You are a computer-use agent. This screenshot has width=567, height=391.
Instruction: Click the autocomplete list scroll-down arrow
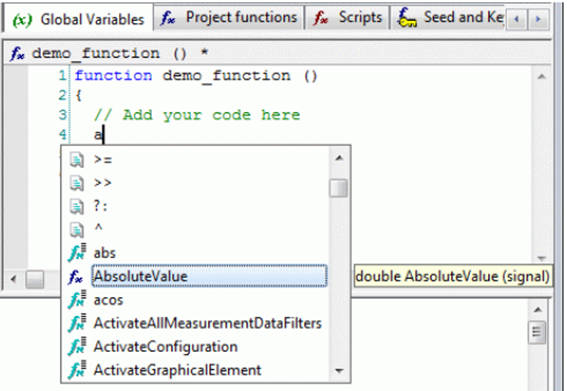click(339, 371)
